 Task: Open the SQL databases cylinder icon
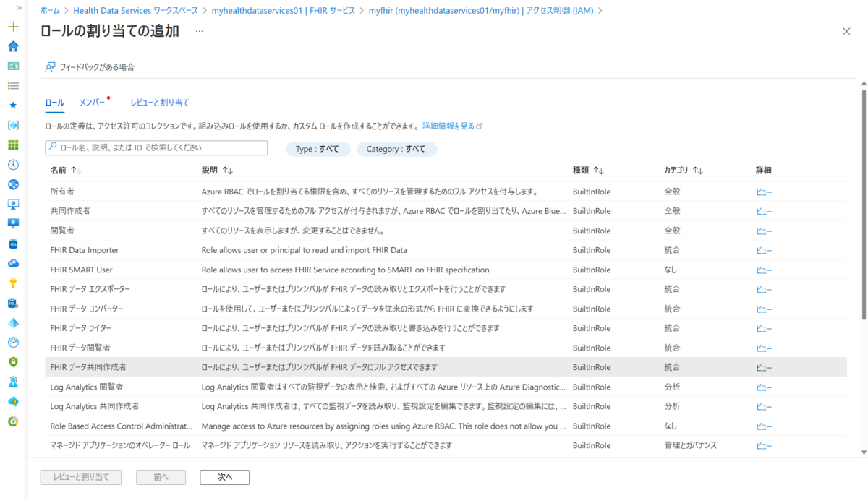click(13, 244)
